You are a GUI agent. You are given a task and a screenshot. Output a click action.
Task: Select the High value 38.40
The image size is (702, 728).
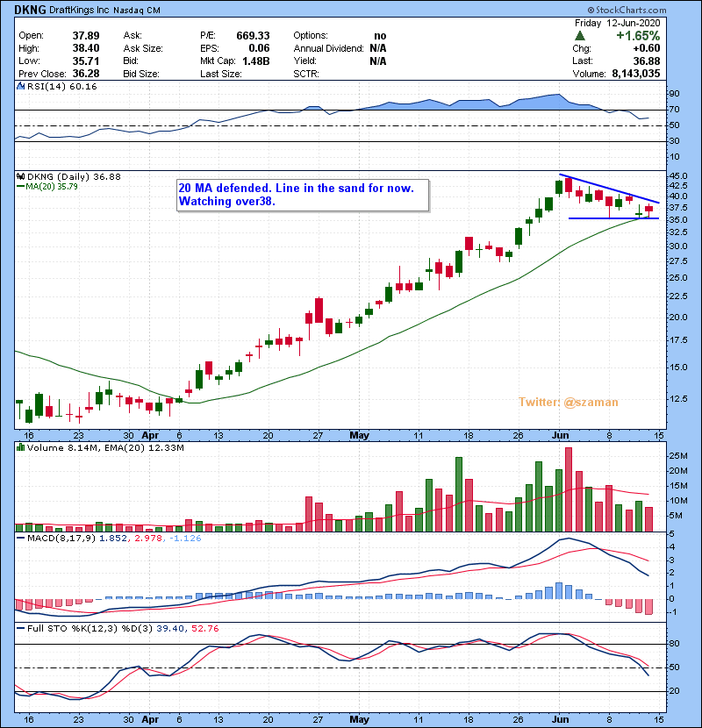pos(86,48)
